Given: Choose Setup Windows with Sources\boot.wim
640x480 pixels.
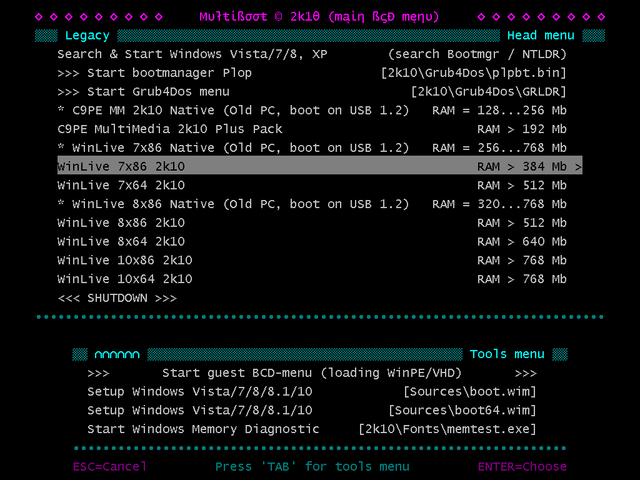Looking at the screenshot, I should (312, 392).
